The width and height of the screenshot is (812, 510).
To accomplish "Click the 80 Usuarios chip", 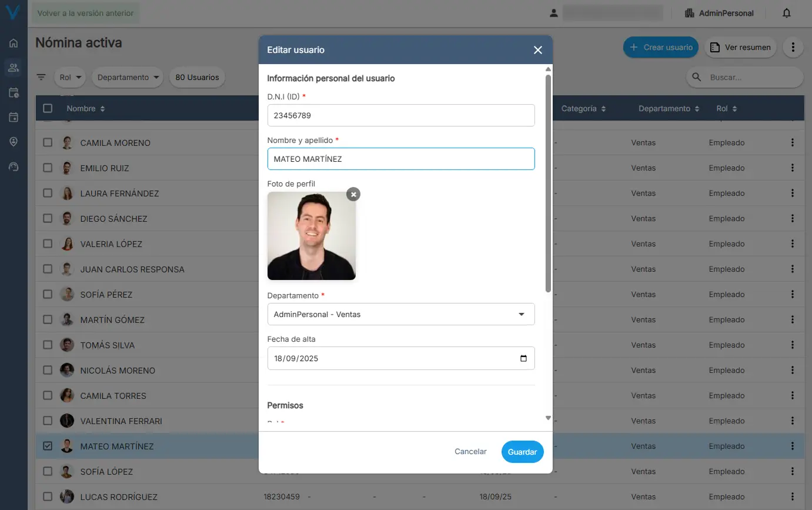I will pyautogui.click(x=197, y=77).
